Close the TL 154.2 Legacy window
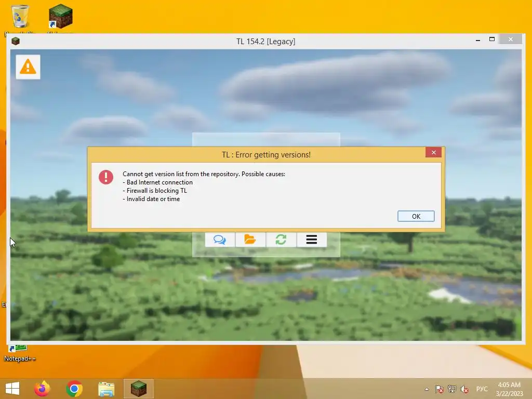Screen dimensions: 532x399 [x=511, y=39]
